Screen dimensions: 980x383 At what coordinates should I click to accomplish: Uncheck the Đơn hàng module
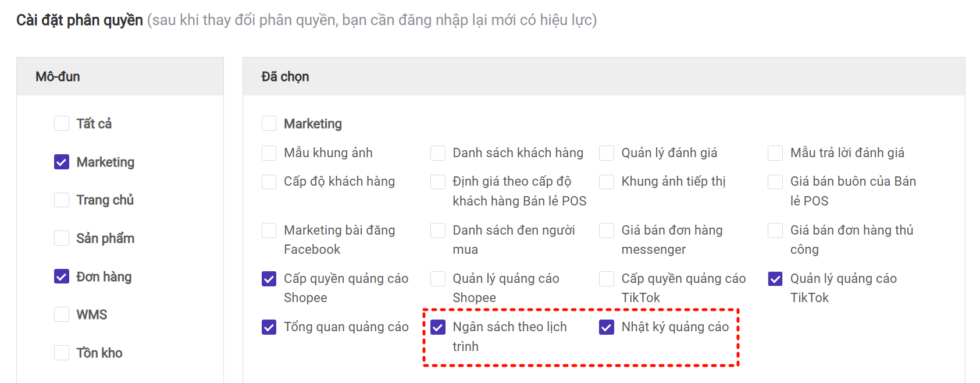coord(62,276)
